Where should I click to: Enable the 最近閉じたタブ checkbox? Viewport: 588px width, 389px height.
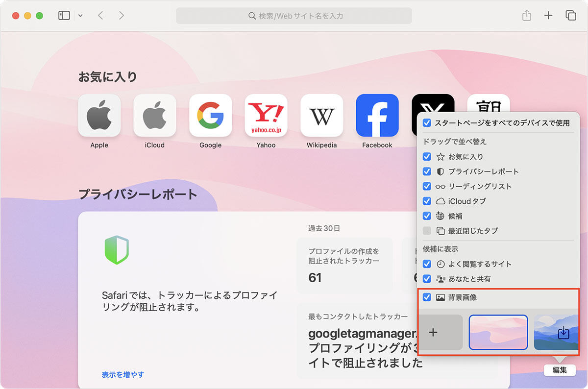(427, 230)
